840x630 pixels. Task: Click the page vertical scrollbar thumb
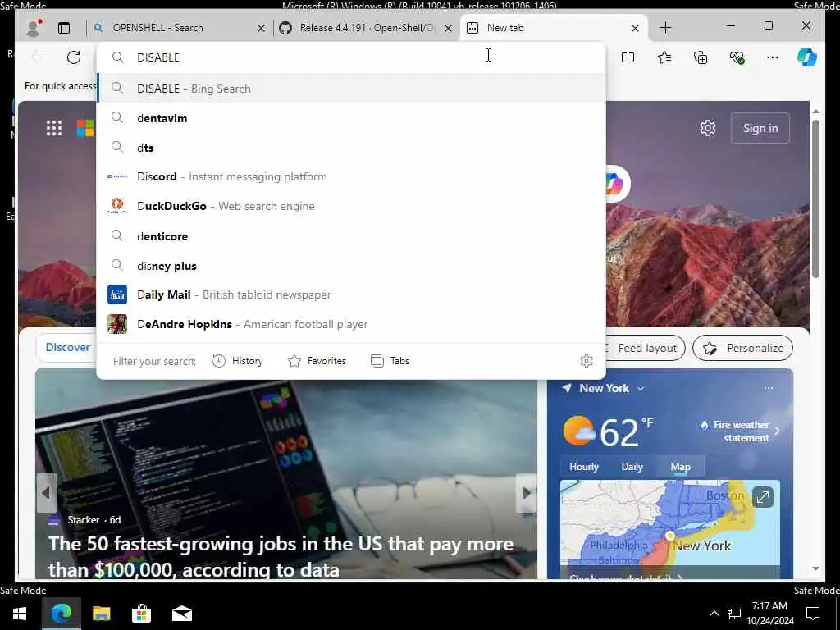pyautogui.click(x=815, y=199)
